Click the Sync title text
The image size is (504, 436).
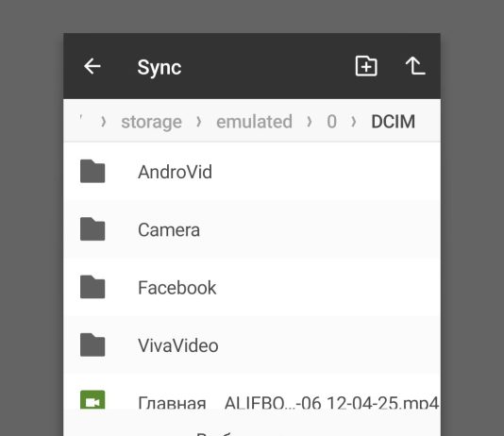tap(160, 68)
